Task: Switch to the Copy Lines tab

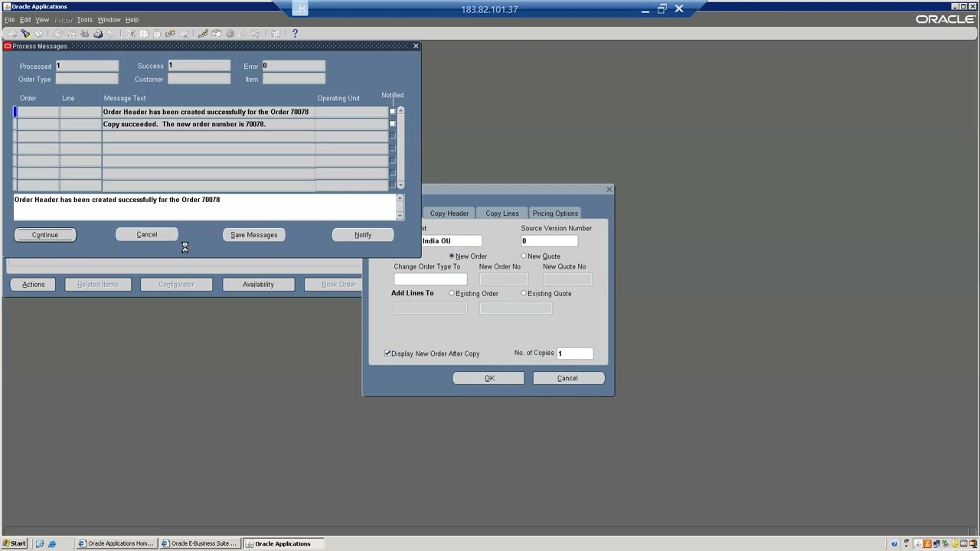Action: (x=502, y=214)
